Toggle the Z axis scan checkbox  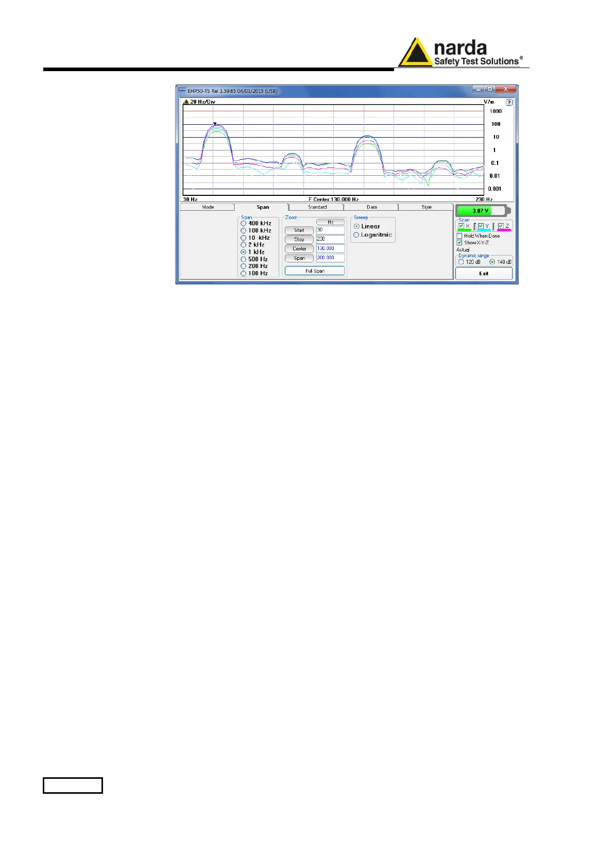pos(501,226)
